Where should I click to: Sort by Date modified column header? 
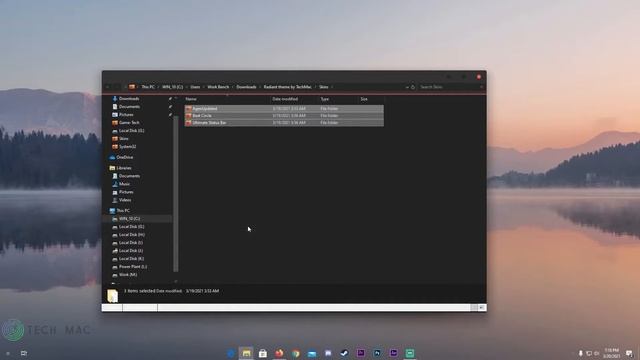pos(285,99)
